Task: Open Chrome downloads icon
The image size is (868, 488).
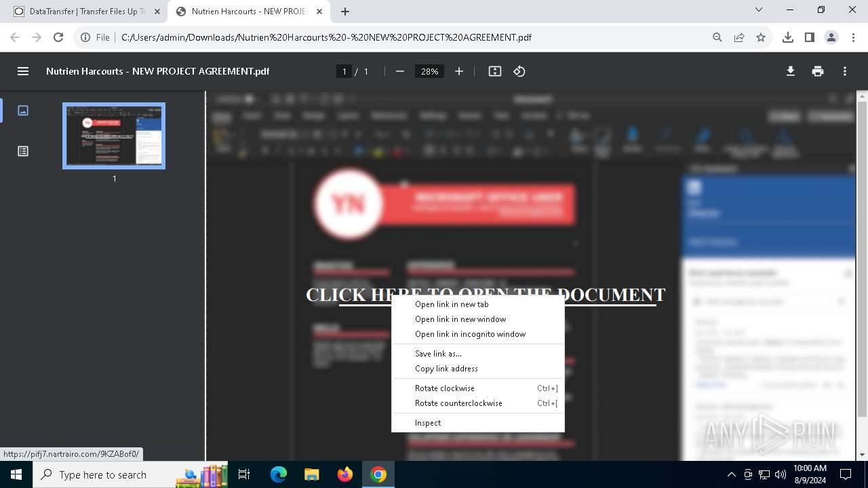Action: pyautogui.click(x=788, y=37)
